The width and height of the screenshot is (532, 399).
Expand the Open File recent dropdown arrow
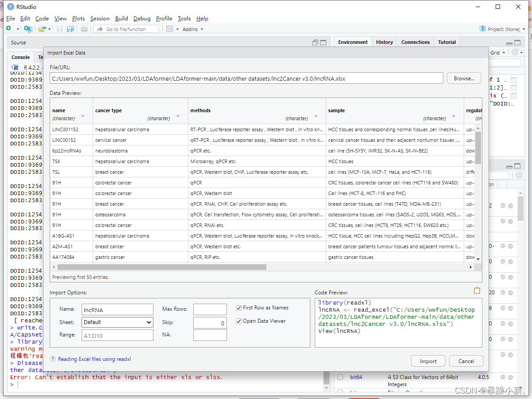click(49, 29)
